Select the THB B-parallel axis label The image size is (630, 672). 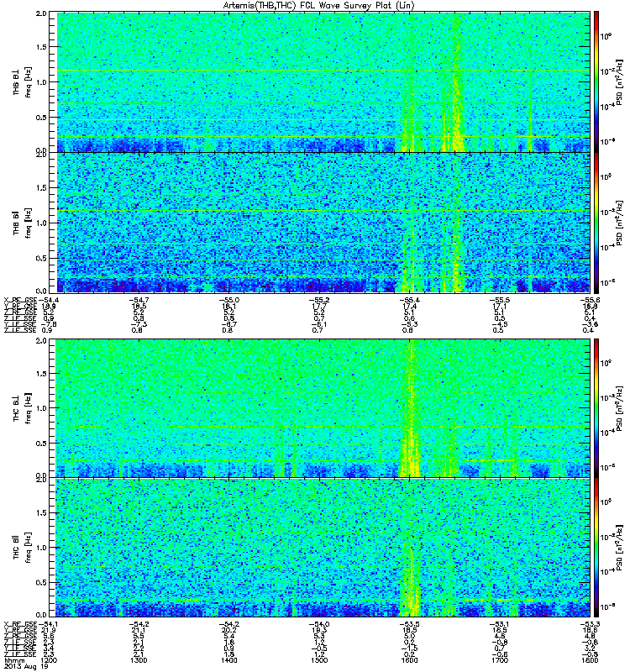(16, 223)
